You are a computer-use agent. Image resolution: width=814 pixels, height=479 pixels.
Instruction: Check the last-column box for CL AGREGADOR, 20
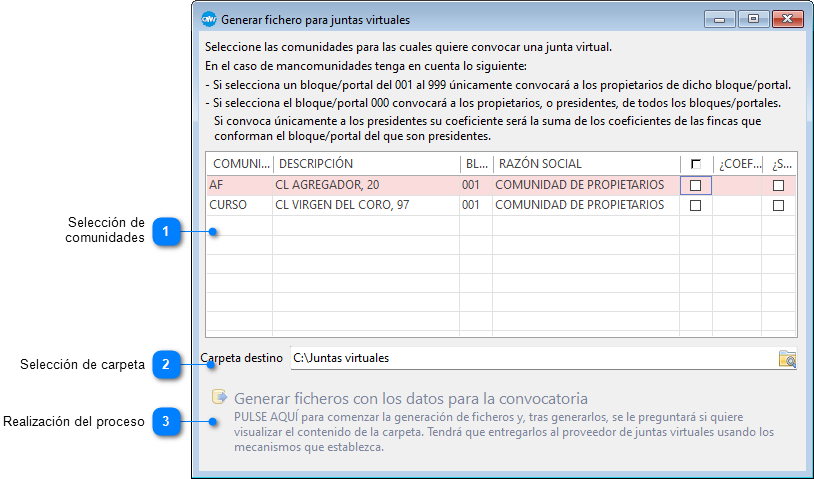point(778,185)
